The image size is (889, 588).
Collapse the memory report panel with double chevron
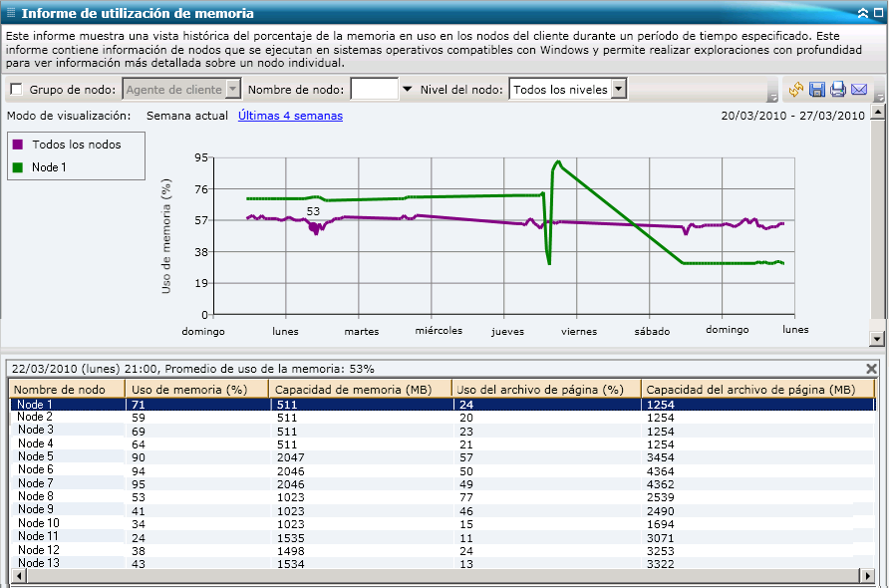pyautogui.click(x=862, y=13)
